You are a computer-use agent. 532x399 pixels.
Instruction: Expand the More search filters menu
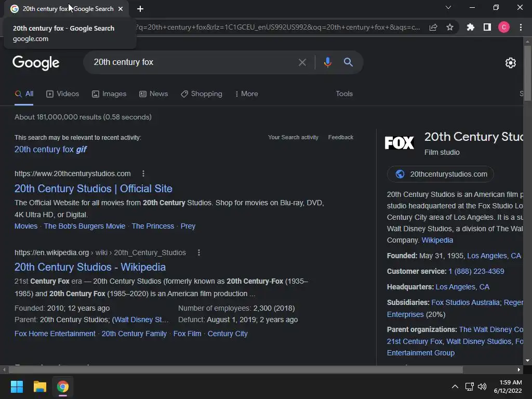click(247, 94)
